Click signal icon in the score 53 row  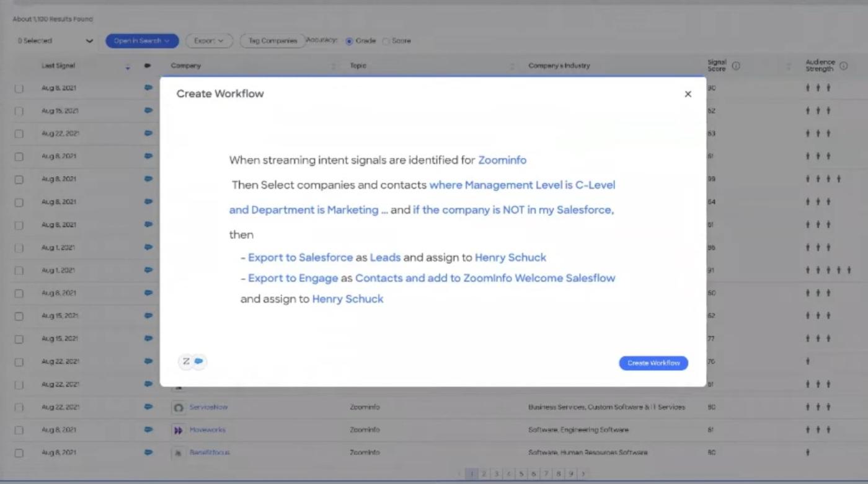tap(148, 133)
